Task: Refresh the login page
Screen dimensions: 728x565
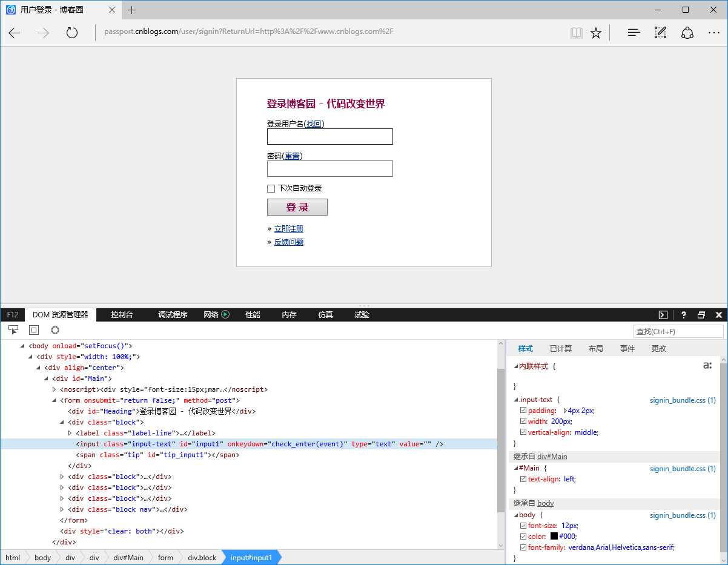Action: (x=72, y=33)
